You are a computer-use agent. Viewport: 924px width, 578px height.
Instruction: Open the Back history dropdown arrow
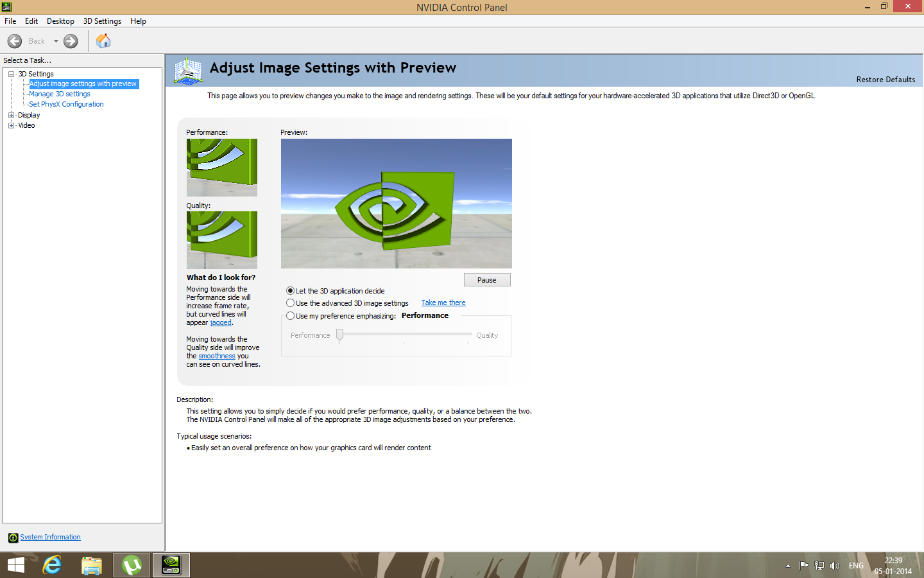point(56,41)
